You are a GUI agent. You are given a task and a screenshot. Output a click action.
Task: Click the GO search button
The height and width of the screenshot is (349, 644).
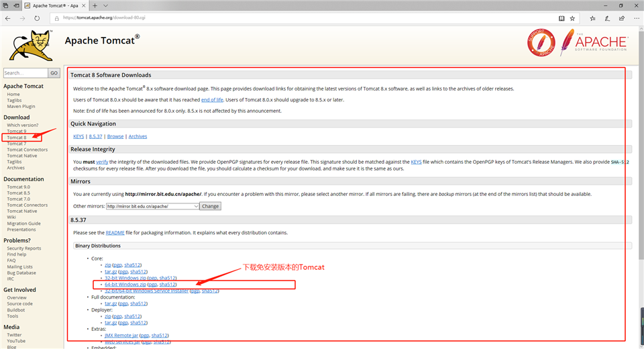(54, 72)
